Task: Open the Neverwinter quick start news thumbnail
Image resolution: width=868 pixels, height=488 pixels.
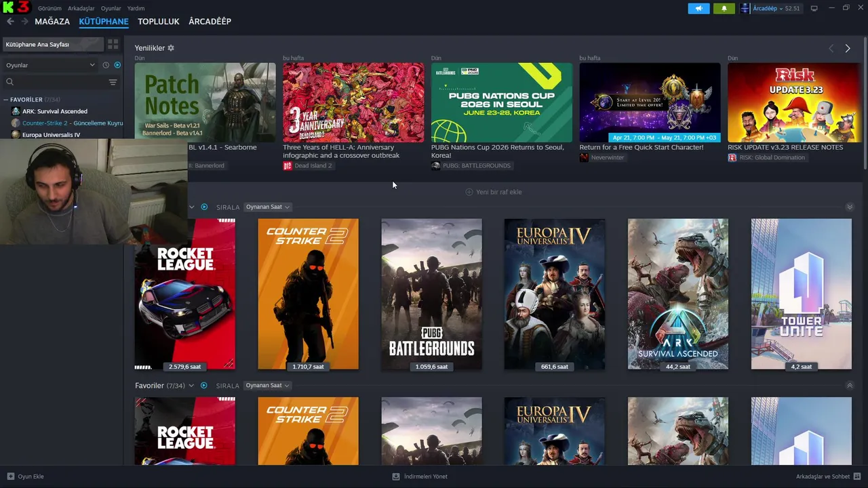Action: tap(650, 102)
